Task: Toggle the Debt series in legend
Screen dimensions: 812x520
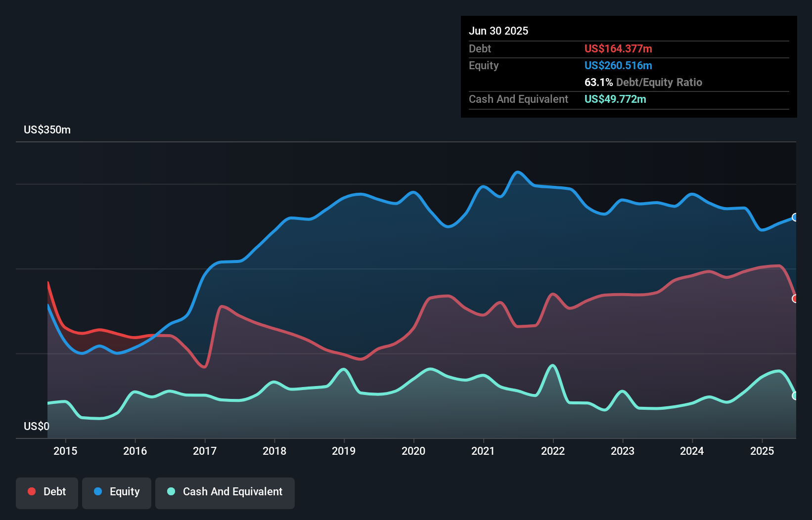Action: coord(47,492)
